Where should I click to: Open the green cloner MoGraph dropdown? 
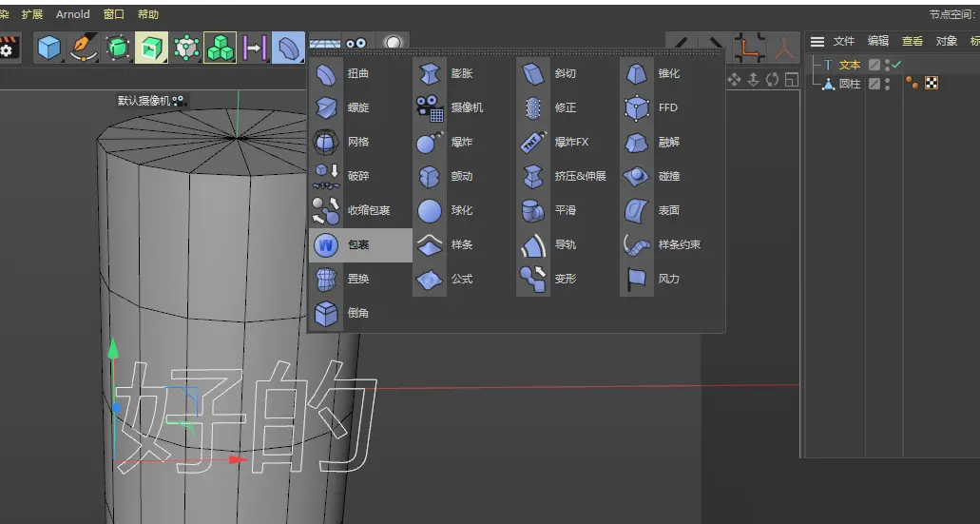coord(221,47)
